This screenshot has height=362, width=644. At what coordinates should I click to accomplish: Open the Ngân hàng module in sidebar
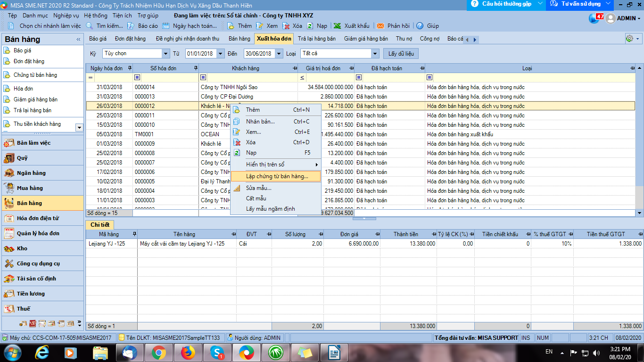click(x=42, y=173)
